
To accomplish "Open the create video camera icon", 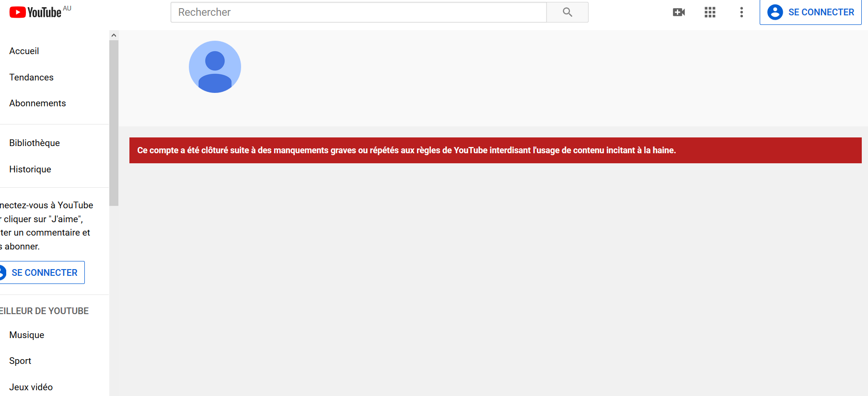I will [x=679, y=12].
